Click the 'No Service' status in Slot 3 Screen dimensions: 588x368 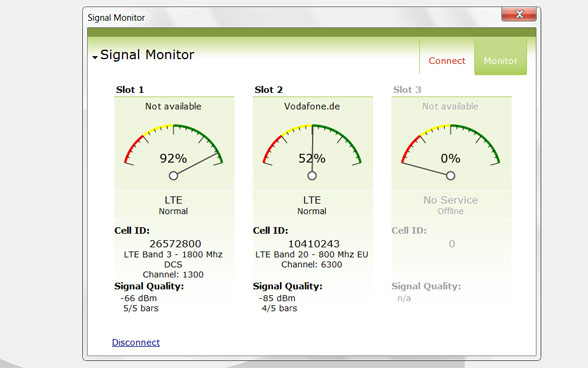pos(450,200)
